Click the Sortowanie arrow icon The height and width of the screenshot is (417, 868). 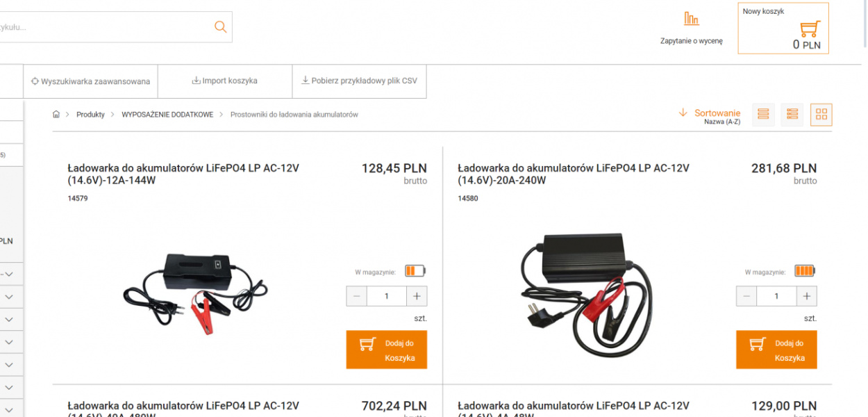683,113
